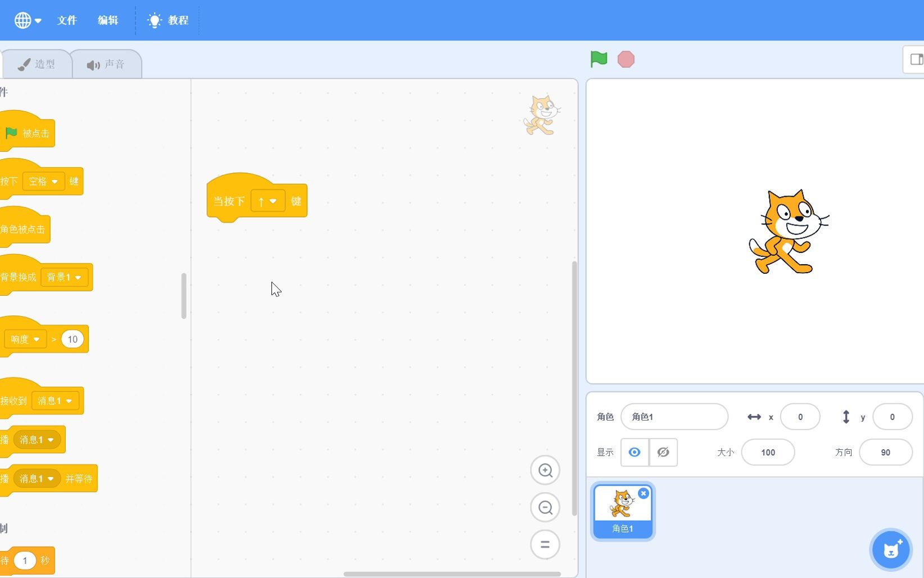
Task: Click the sprite name field 角色1
Action: pyautogui.click(x=674, y=417)
